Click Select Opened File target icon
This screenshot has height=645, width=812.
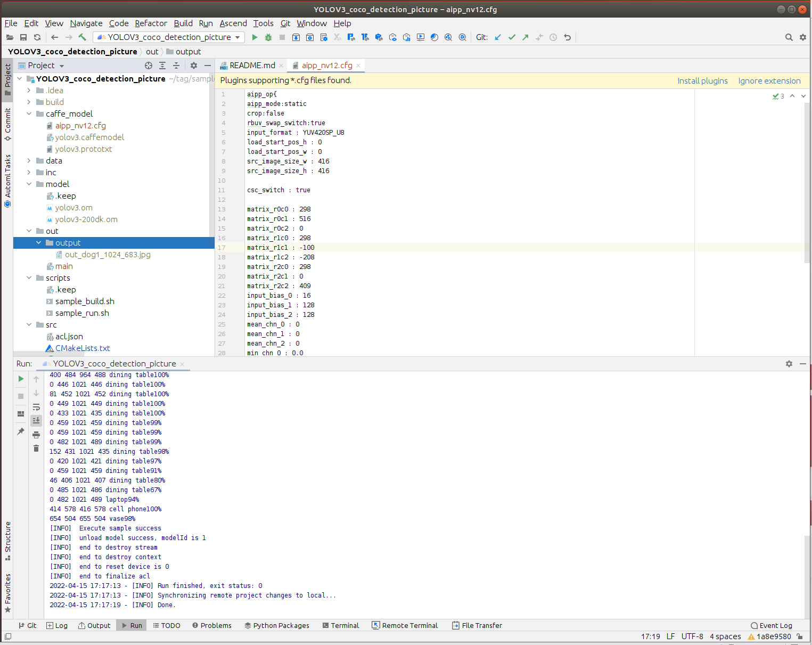click(149, 66)
